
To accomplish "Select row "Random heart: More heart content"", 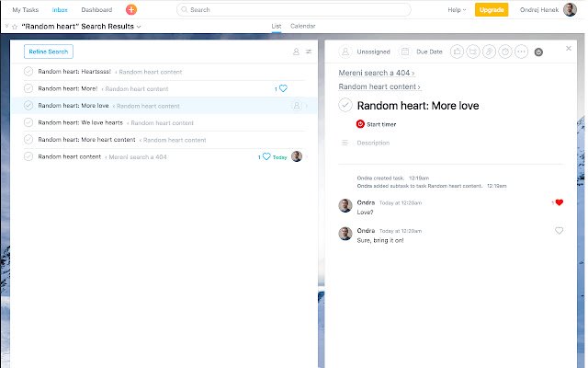I will click(x=164, y=139).
